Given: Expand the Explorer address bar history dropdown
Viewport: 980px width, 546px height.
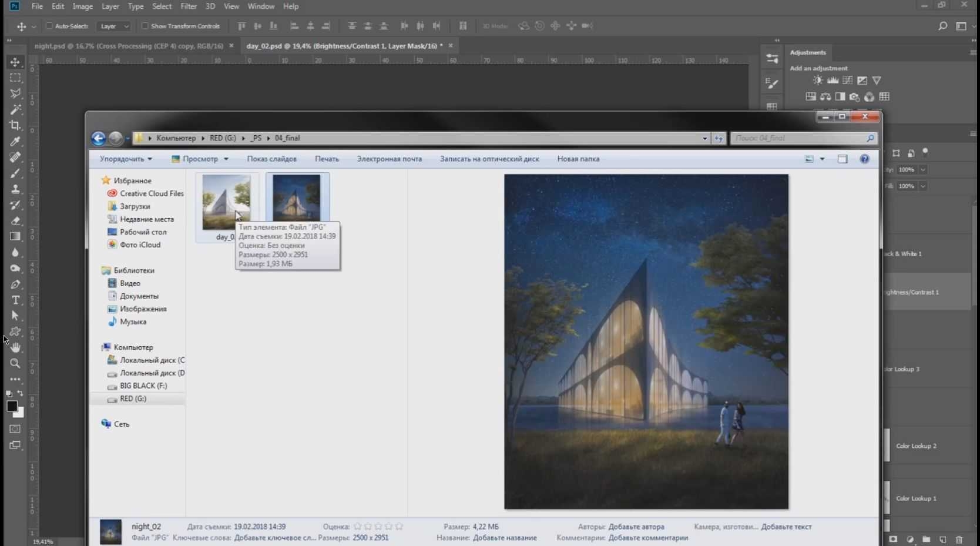Looking at the screenshot, I should (705, 138).
